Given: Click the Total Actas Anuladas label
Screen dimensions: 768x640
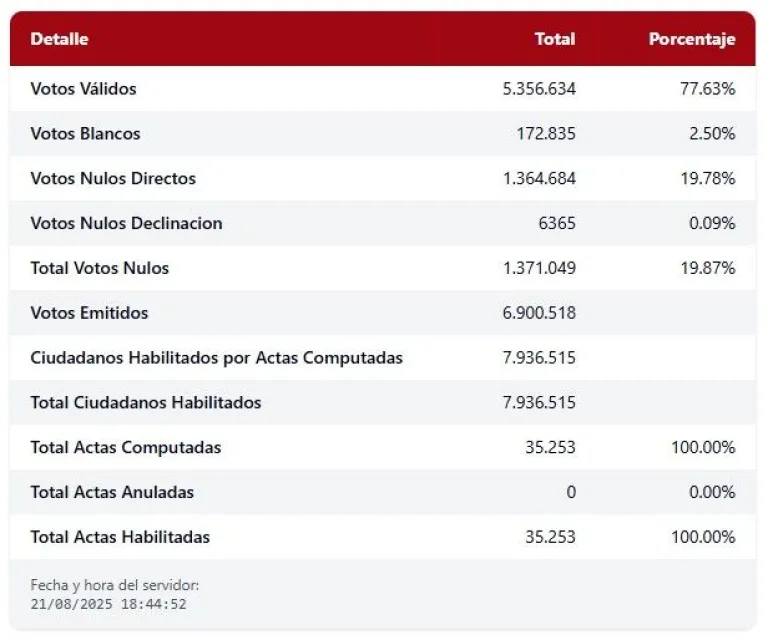Looking at the screenshot, I should click(112, 492).
